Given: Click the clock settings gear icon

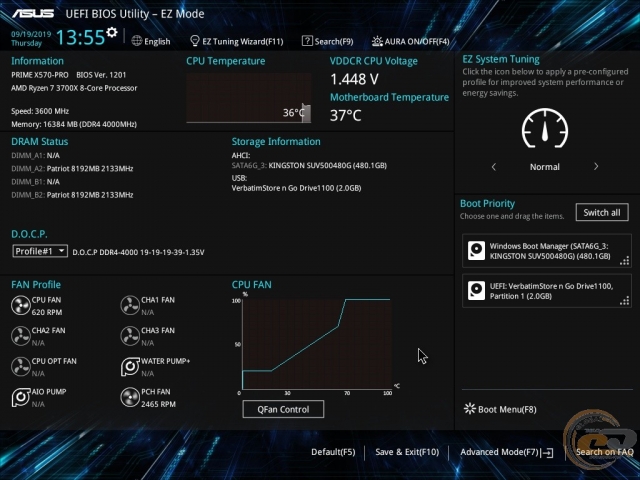Looking at the screenshot, I should pos(111,32).
